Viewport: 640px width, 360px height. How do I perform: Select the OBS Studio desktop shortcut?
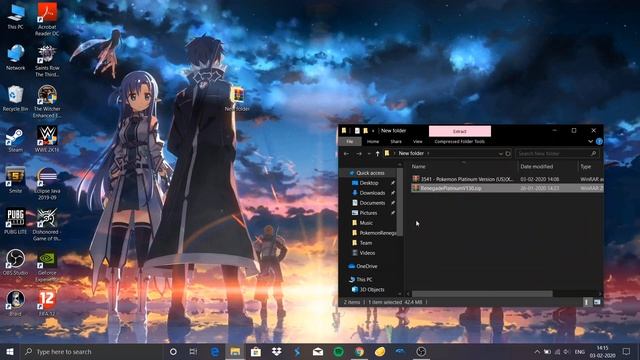tap(16, 262)
